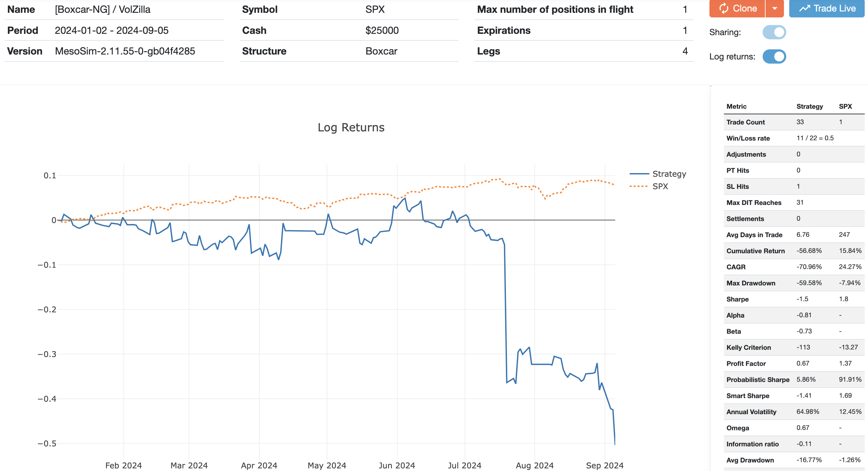Viewport: 868px width, 471px height.
Task: Select the SPX column header in metrics table
Action: pos(845,106)
